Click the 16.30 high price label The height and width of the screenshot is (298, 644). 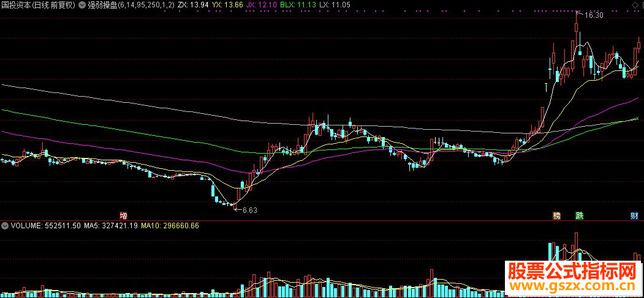[594, 15]
